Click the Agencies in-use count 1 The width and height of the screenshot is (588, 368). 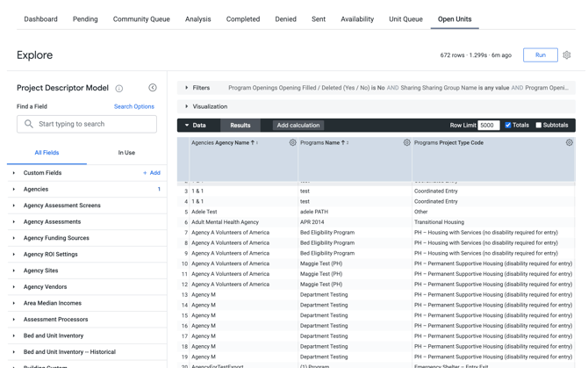(159, 190)
